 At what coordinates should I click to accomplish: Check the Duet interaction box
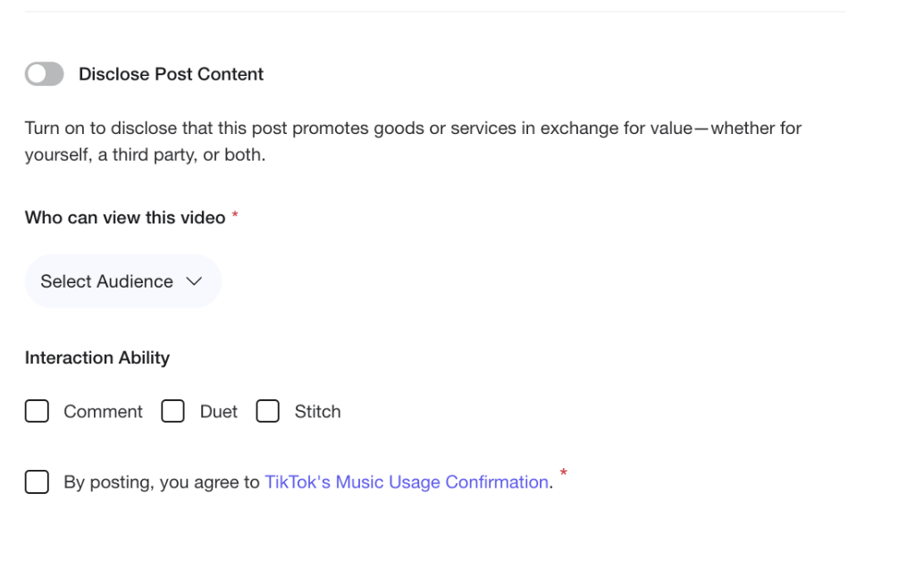pos(172,411)
